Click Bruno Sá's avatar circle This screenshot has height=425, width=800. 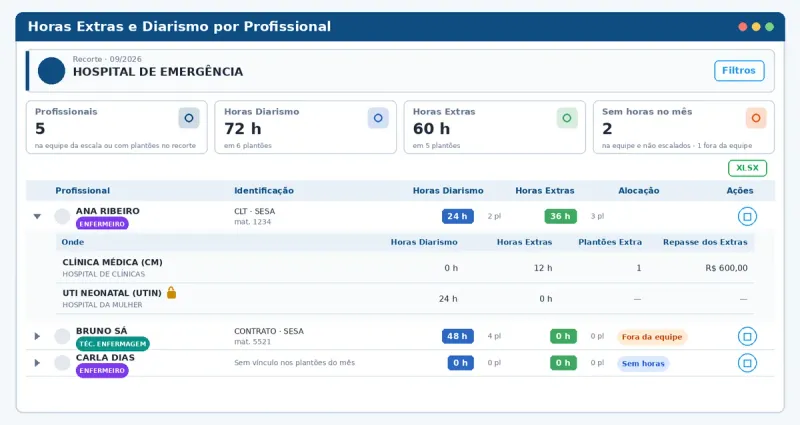click(62, 336)
